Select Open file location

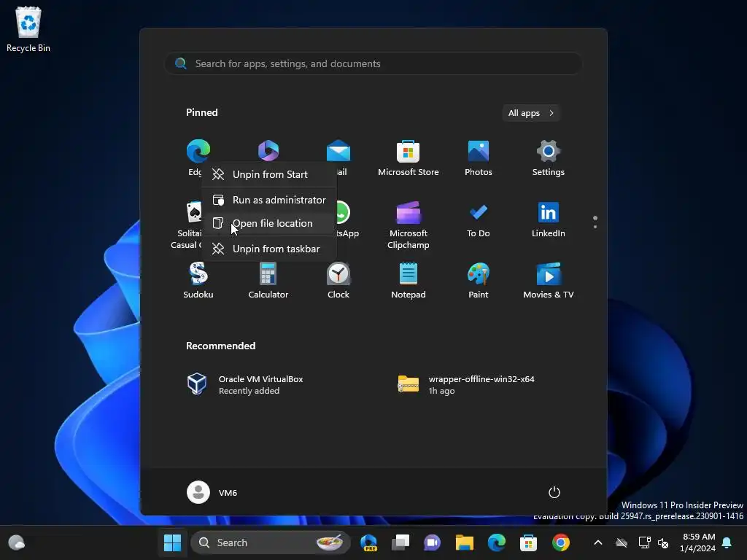(270, 223)
